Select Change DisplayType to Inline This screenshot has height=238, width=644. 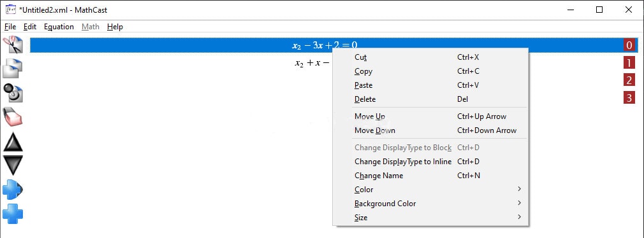(x=430, y=162)
